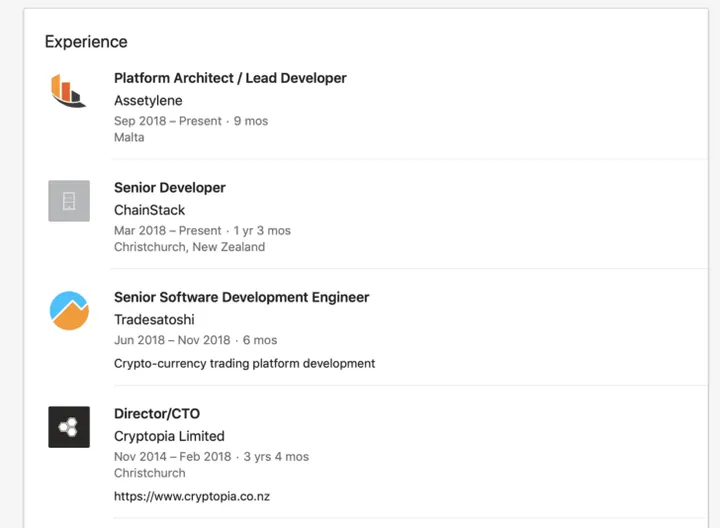
Task: Open the Senior Developer job title
Action: tap(170, 188)
